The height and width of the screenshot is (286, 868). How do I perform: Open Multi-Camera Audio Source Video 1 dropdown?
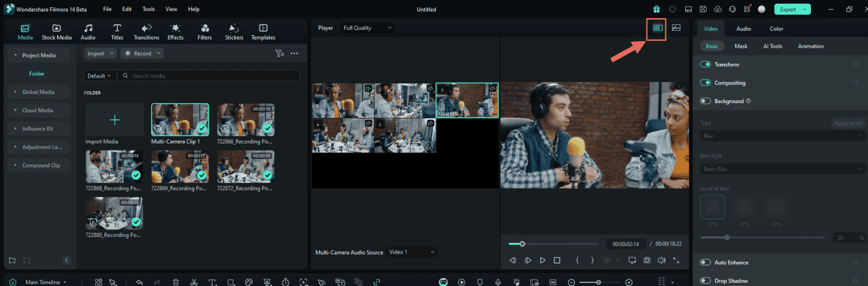tap(412, 252)
